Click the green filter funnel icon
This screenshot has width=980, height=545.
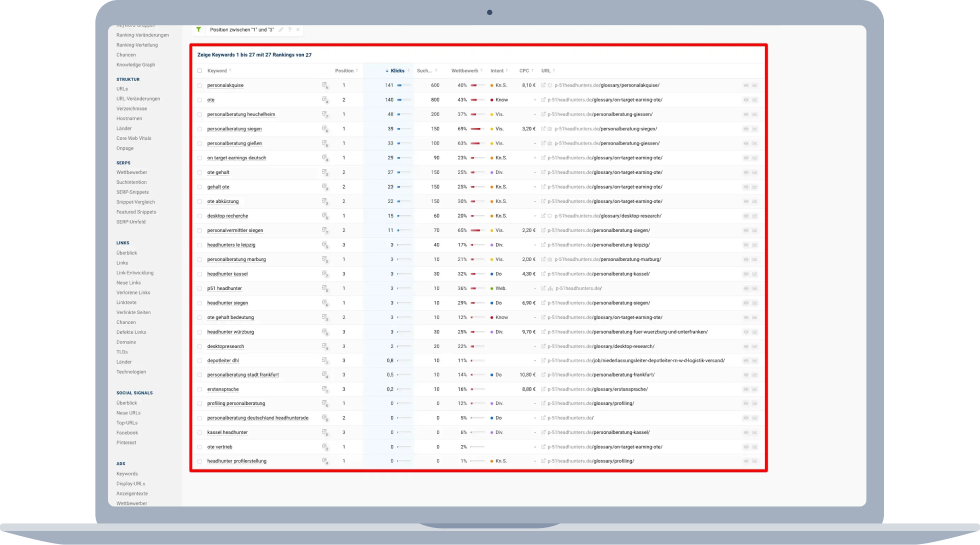pyautogui.click(x=199, y=30)
